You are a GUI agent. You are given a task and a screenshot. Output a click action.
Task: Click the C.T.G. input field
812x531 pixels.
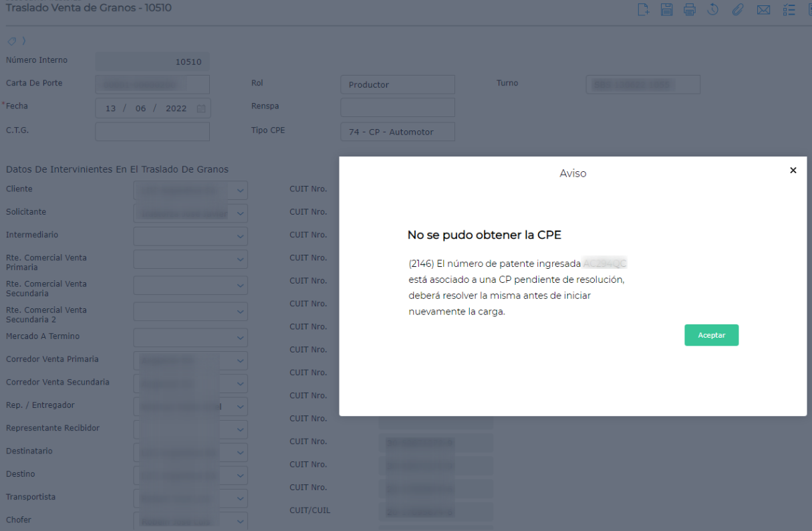[152, 132]
